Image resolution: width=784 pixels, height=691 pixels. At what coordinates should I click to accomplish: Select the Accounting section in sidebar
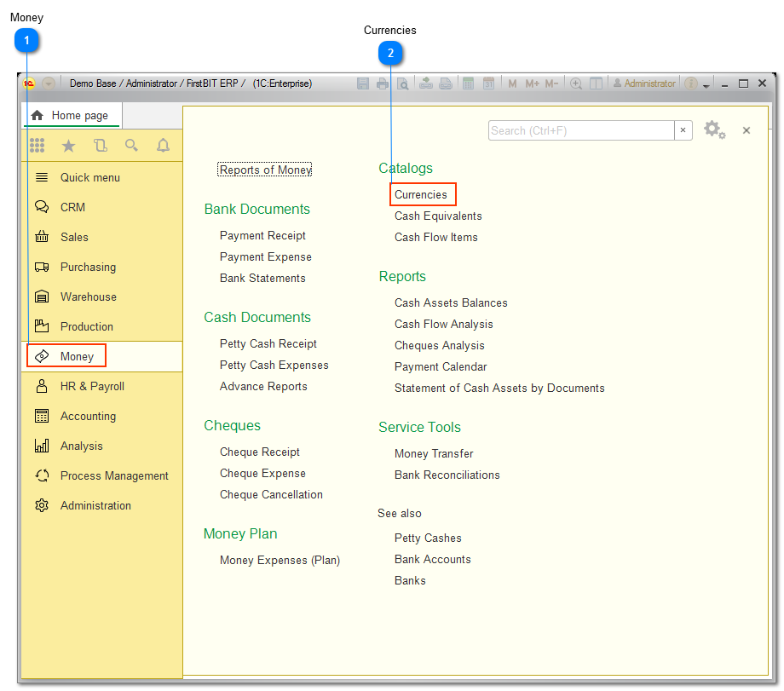pos(87,416)
